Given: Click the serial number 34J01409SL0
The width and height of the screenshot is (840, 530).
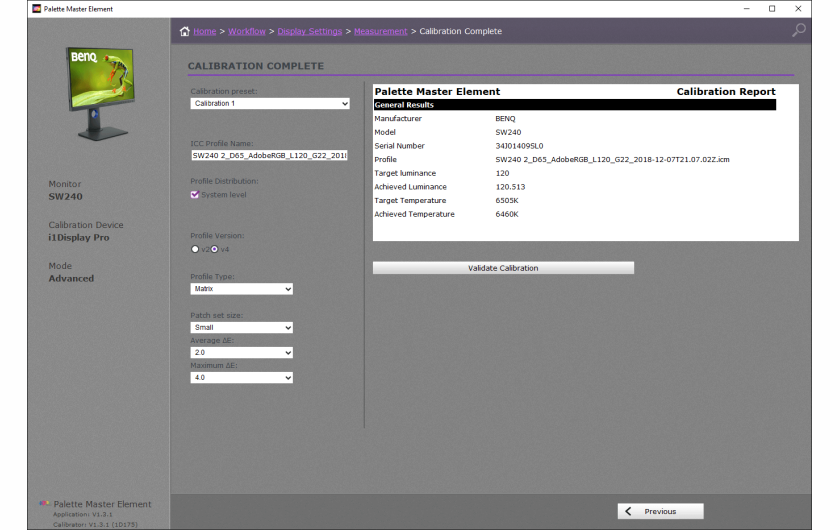Looking at the screenshot, I should click(519, 146).
